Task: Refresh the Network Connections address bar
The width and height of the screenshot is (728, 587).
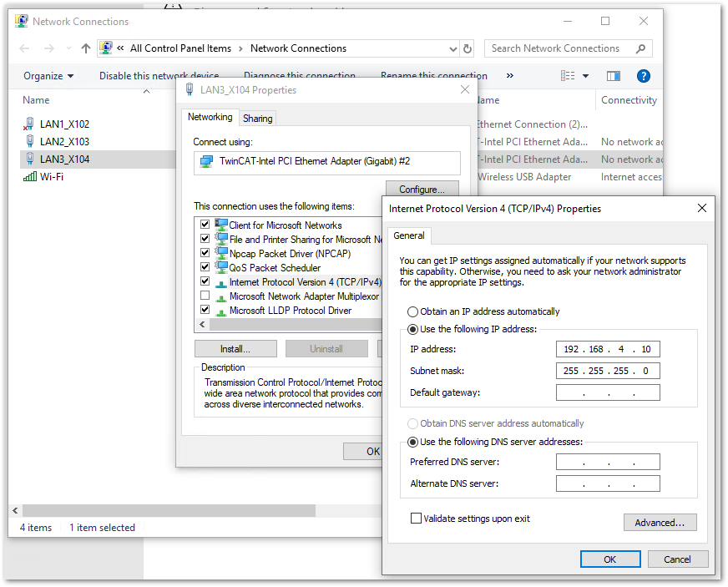Action: [468, 48]
